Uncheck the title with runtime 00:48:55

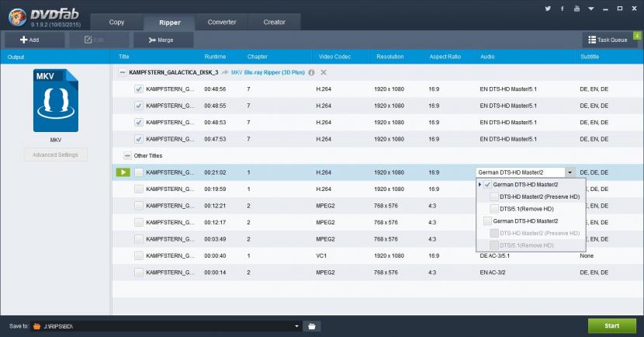pyautogui.click(x=139, y=106)
